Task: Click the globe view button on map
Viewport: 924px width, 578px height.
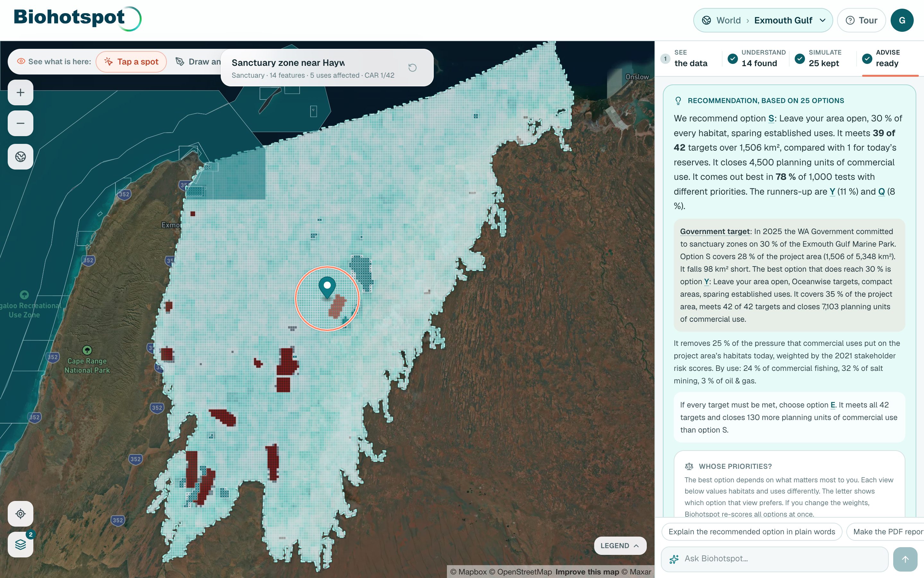Action: 21,157
